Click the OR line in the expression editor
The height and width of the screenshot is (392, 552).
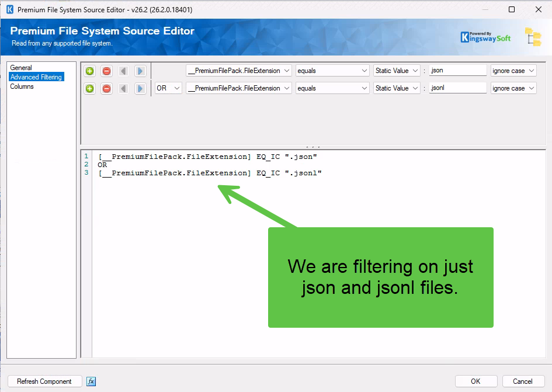click(x=102, y=165)
